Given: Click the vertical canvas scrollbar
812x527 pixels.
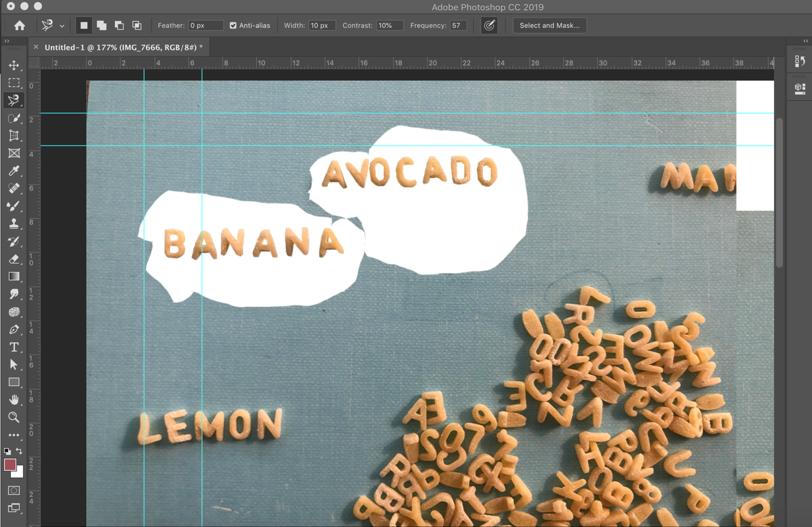Looking at the screenshot, I should pyautogui.click(x=780, y=192).
